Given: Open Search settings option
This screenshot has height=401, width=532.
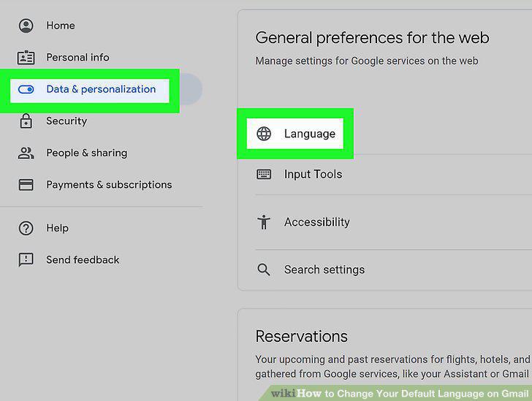Looking at the screenshot, I should tap(324, 270).
